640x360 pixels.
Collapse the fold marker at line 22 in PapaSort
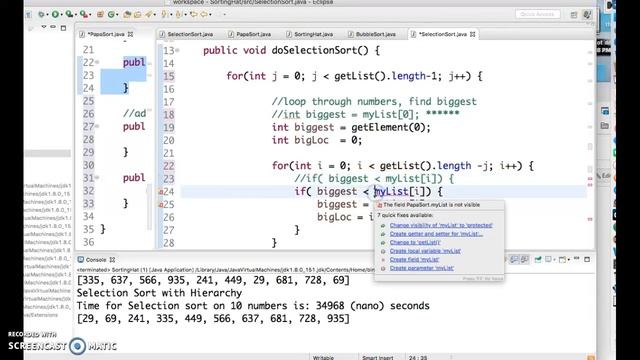click(x=97, y=62)
